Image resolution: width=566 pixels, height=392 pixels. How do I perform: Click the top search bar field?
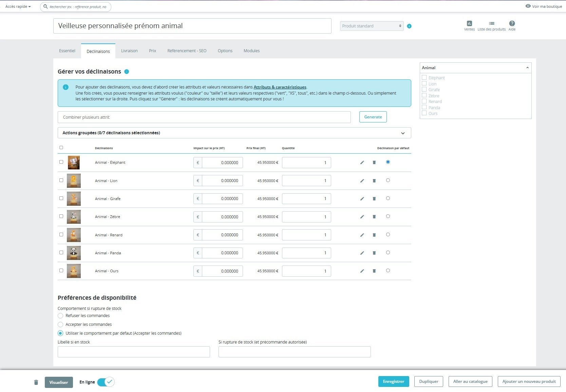[x=76, y=7]
